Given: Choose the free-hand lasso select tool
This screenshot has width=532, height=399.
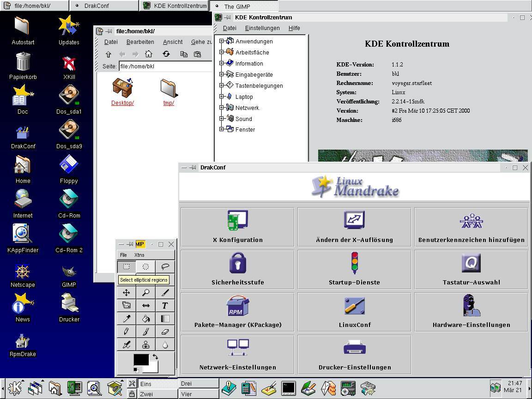Looking at the screenshot, I should pyautogui.click(x=165, y=266).
